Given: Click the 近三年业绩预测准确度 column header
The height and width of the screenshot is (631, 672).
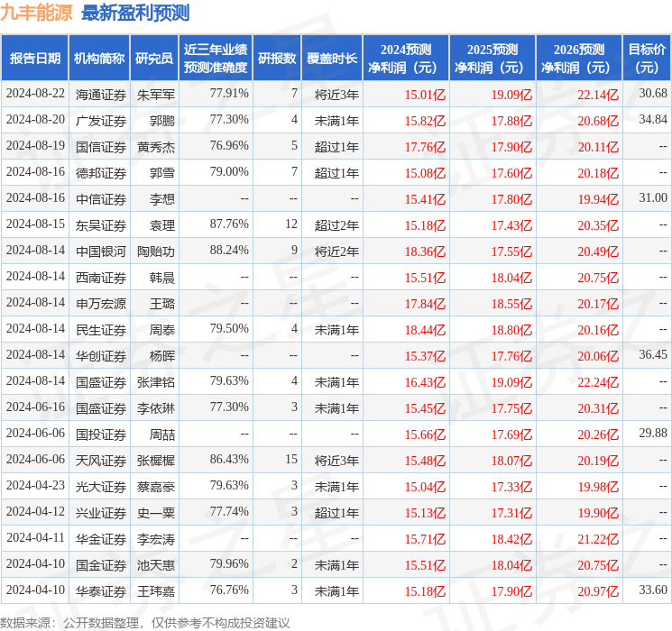Looking at the screenshot, I should tap(216, 59).
